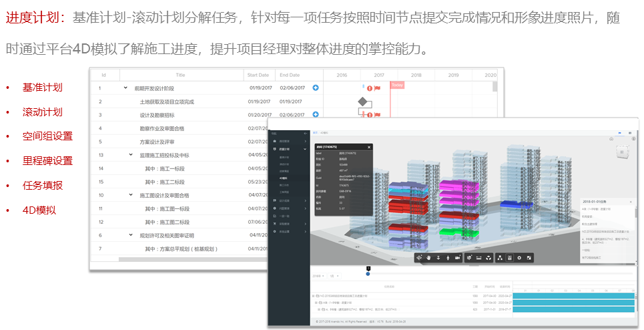
Task: Click red alert icon on 前期开发设计阶段 Gantt bar
Action: (x=370, y=88)
